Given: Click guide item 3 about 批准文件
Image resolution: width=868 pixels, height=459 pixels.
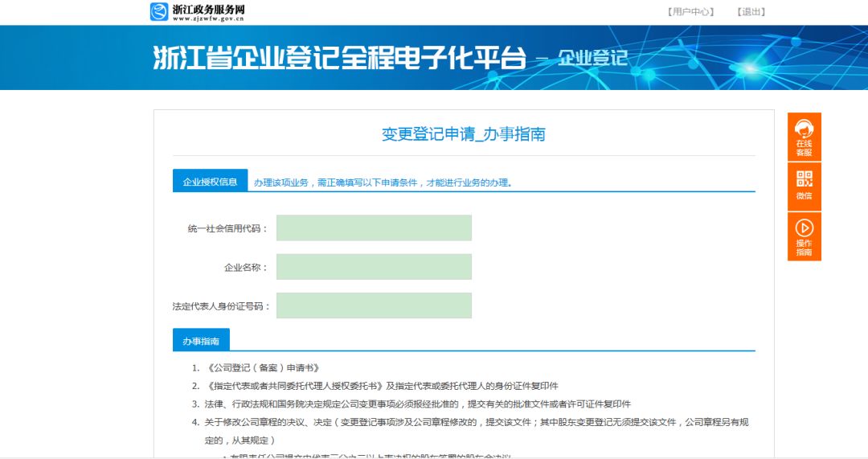Looking at the screenshot, I should pyautogui.click(x=417, y=404).
